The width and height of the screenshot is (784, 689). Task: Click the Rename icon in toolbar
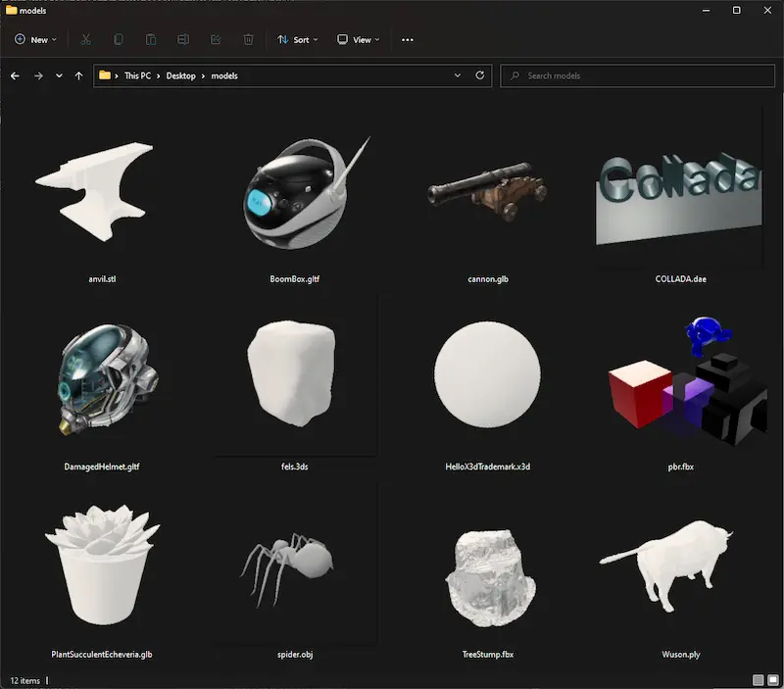(183, 39)
